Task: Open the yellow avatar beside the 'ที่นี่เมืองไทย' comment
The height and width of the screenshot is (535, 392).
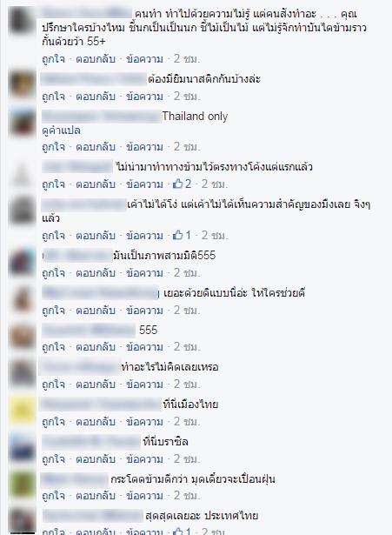Action: click(x=22, y=410)
